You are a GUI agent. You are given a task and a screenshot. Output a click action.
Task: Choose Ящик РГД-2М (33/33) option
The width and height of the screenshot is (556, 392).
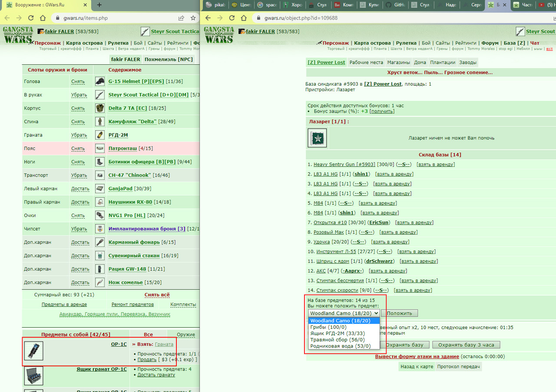pos(337,333)
